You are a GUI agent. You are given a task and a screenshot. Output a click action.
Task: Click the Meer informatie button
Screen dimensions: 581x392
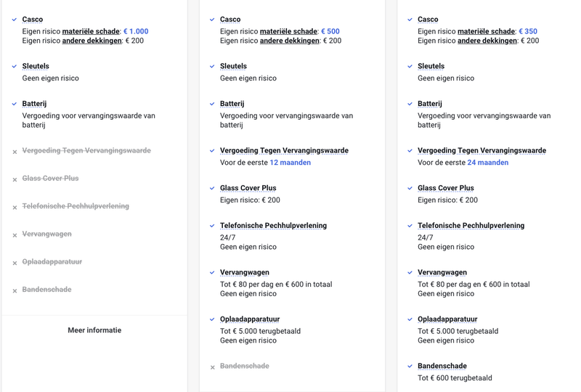[x=94, y=330]
